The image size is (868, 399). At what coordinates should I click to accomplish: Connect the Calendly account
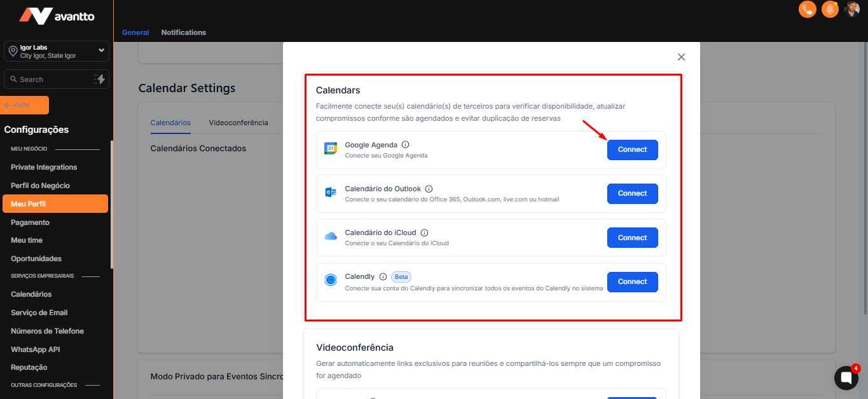click(x=632, y=282)
